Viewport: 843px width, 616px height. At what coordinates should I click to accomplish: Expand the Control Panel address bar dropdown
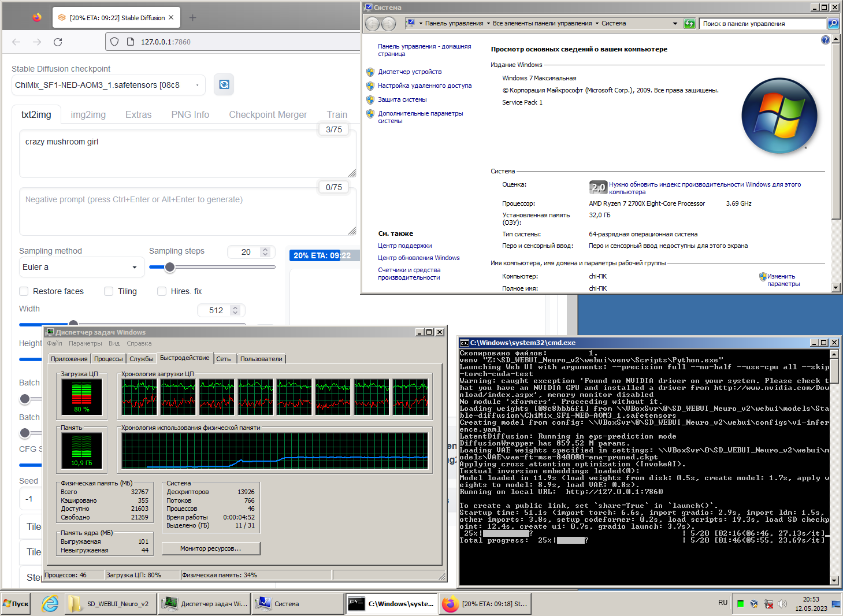tap(675, 24)
